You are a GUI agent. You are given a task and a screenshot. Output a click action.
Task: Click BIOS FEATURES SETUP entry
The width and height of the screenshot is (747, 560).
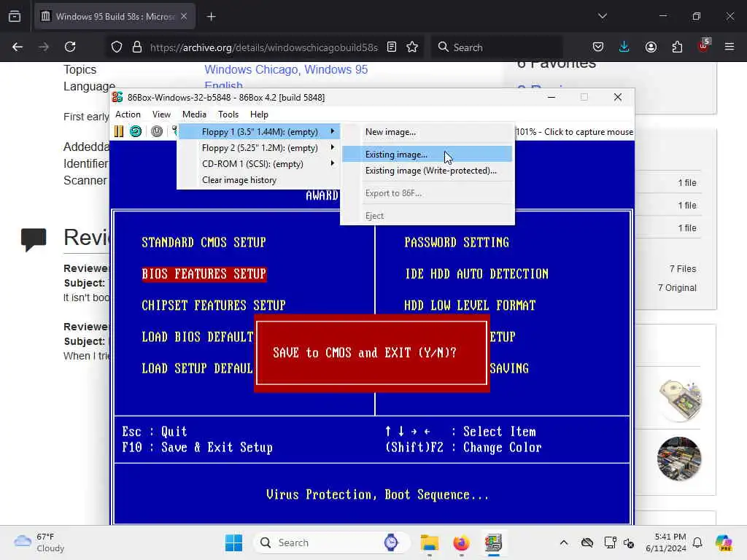204,274
